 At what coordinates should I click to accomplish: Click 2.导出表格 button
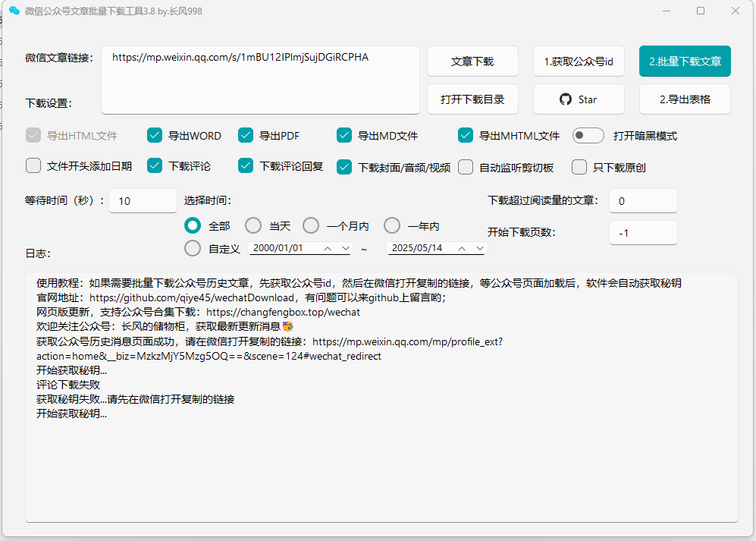[x=685, y=99]
